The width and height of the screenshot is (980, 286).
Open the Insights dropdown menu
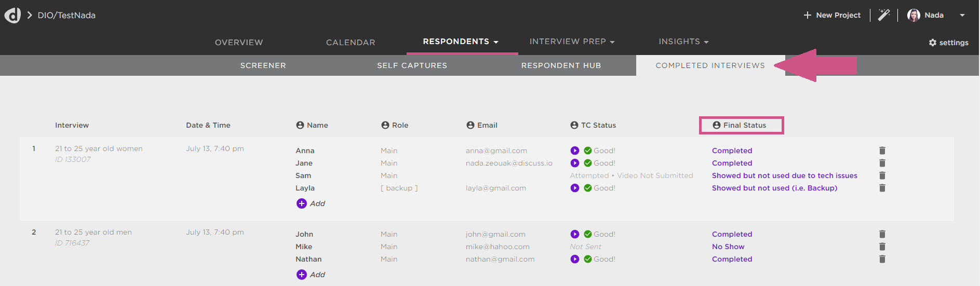[x=683, y=42]
